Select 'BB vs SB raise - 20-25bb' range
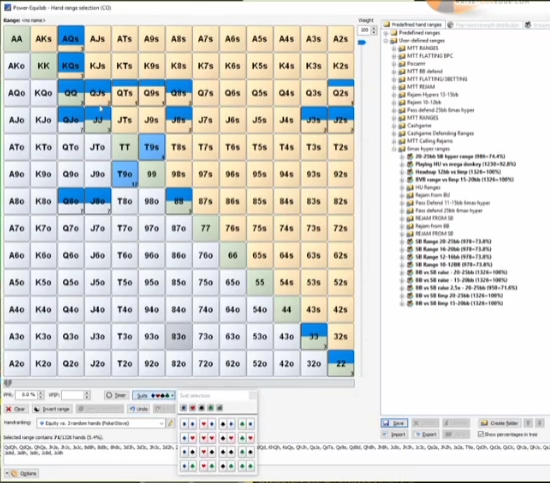This screenshot has height=483, width=550. (461, 273)
